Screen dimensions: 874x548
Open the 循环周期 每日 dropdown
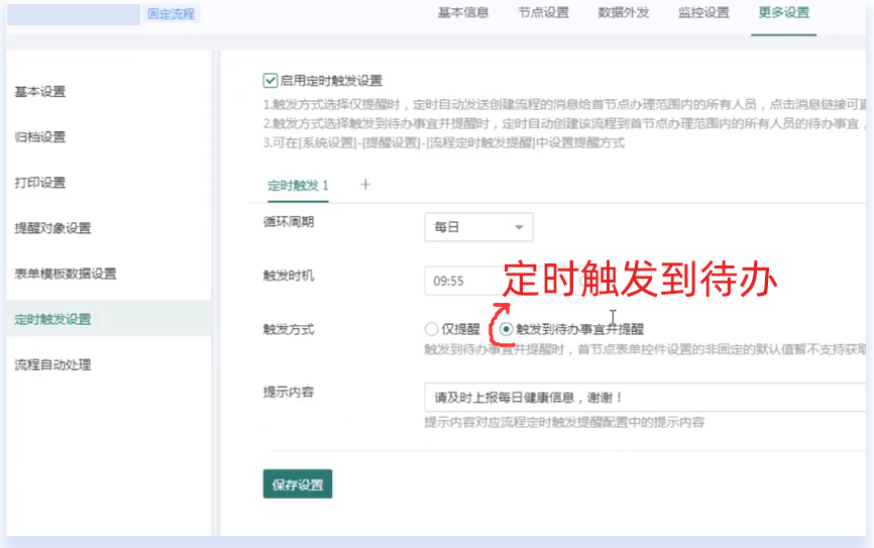479,227
